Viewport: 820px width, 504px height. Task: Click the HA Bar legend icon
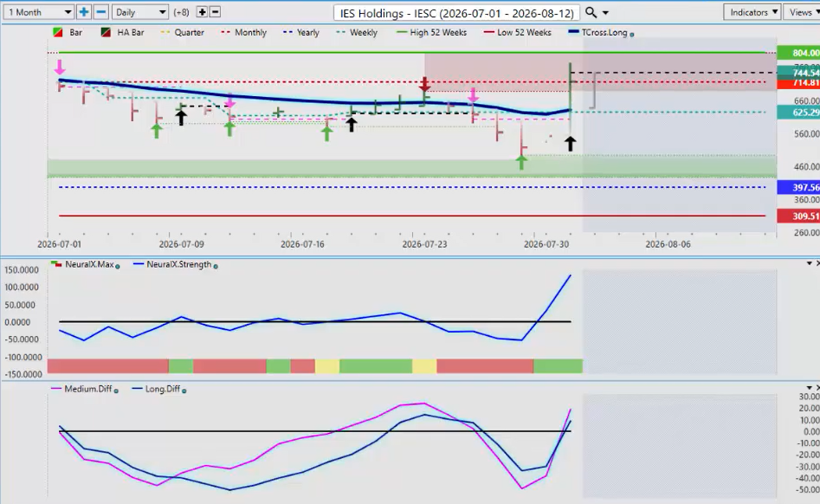click(x=106, y=32)
